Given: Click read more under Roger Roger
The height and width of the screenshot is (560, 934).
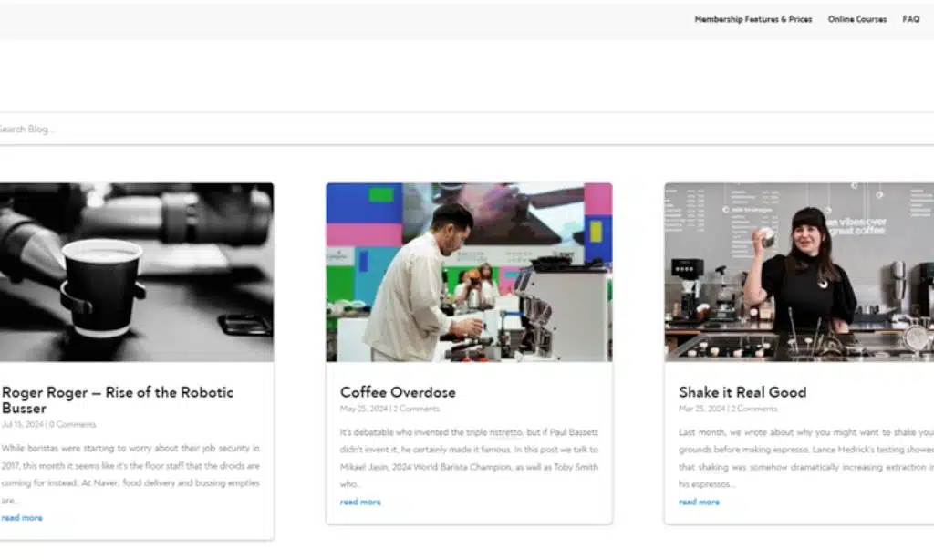Looking at the screenshot, I should pos(21,517).
